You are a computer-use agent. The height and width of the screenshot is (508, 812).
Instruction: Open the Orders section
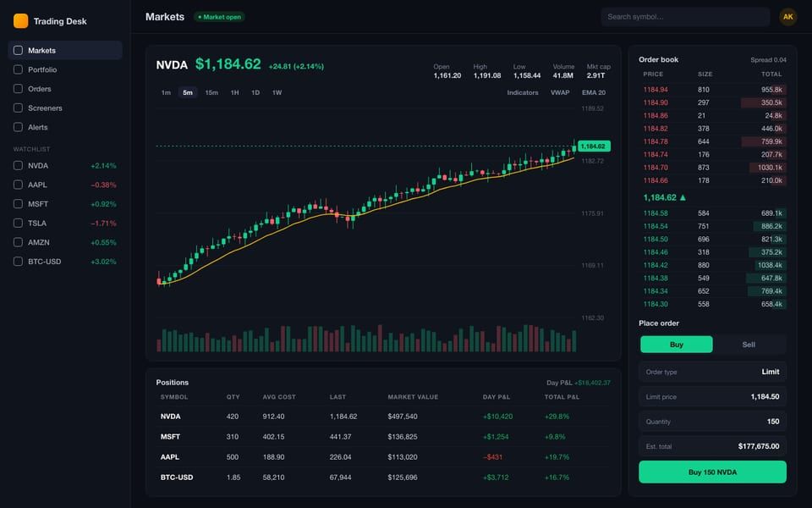coord(65,89)
